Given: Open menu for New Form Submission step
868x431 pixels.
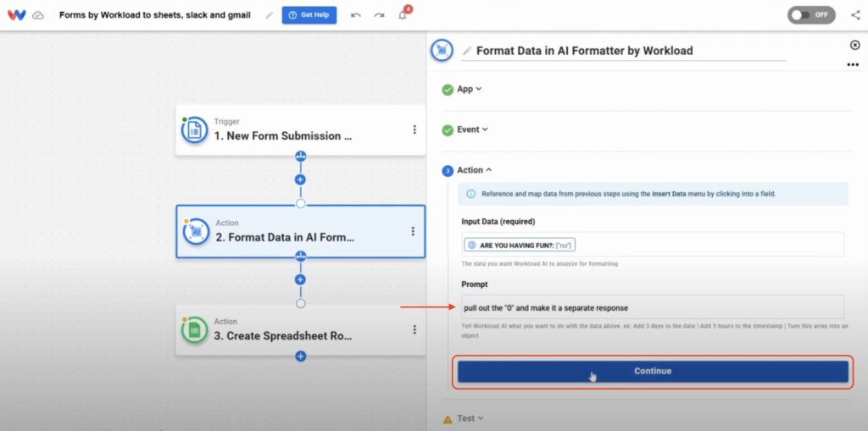Looking at the screenshot, I should (x=414, y=130).
